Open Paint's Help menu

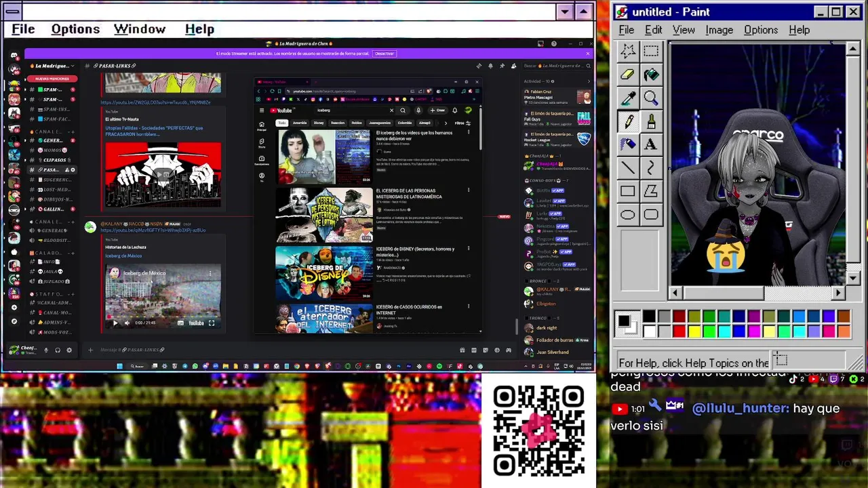(x=799, y=30)
